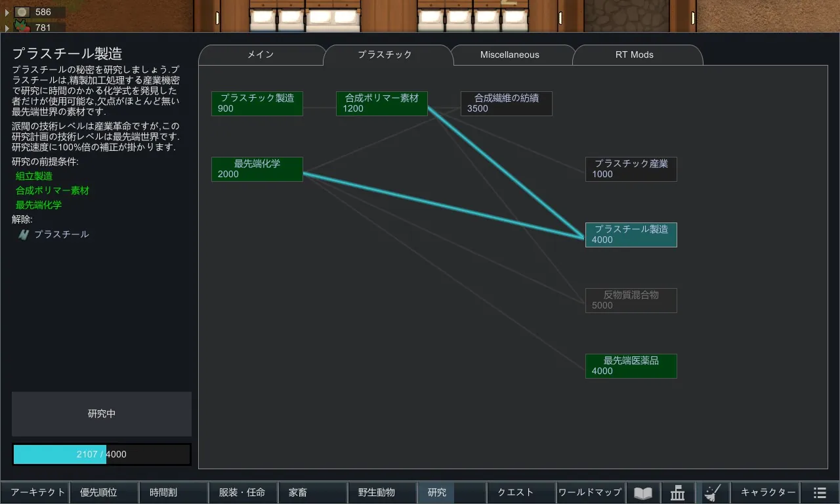Open the Miscellaneous research tab
840x504 pixels.
(x=509, y=55)
